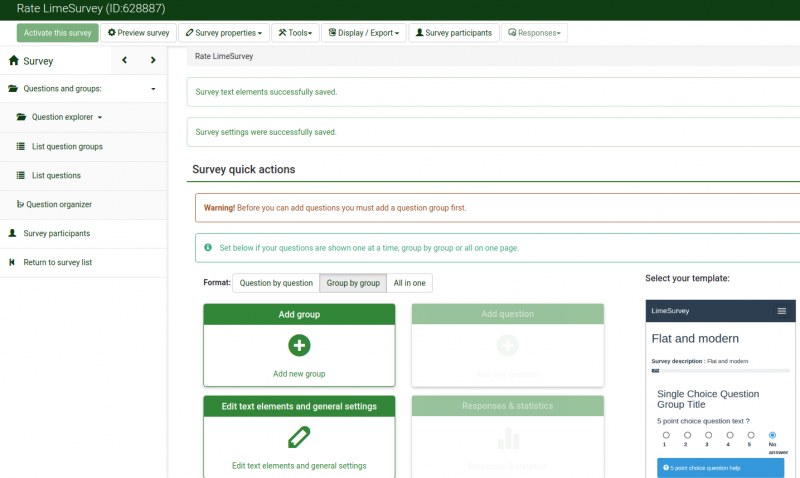Click the Flat and modern template thumbnail title
Image resolution: width=800 pixels, height=478 pixels.
[695, 338]
